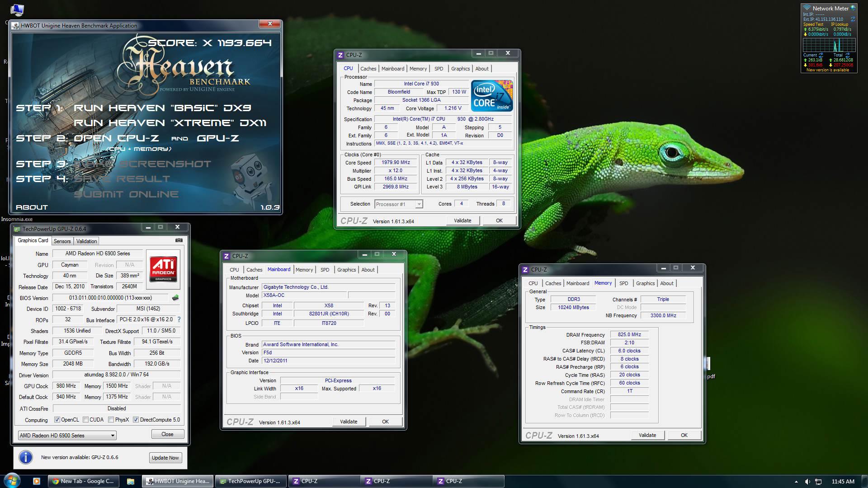Switch to HWBOT Unigine Heaven taskbar item
Image resolution: width=868 pixels, height=488 pixels.
pos(178,481)
